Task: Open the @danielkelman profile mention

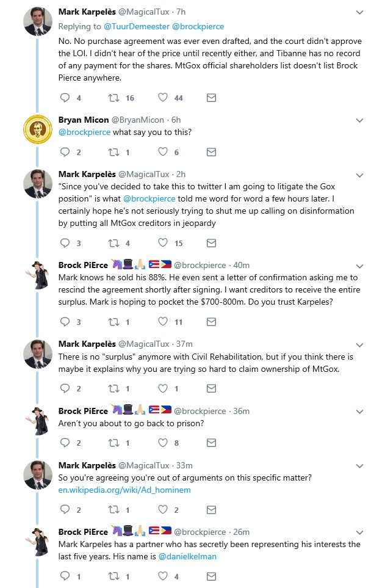Action: [187, 556]
